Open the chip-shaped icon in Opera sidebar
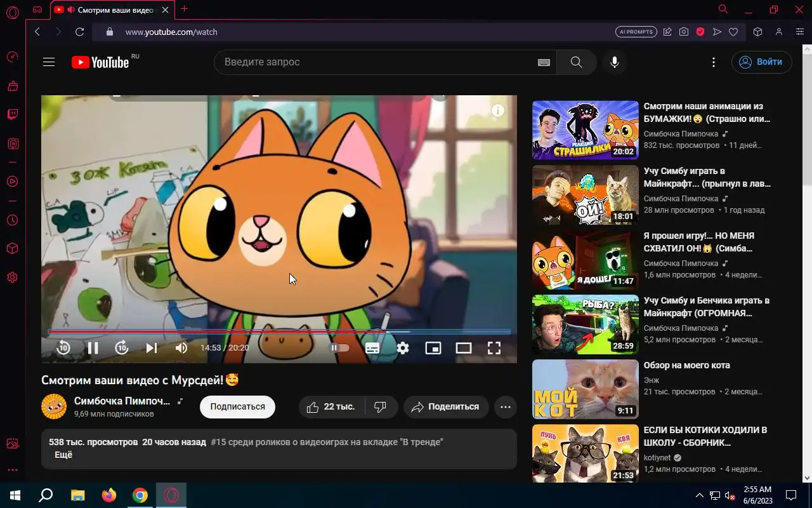Screen dimensions: 812x508 point(12,144)
